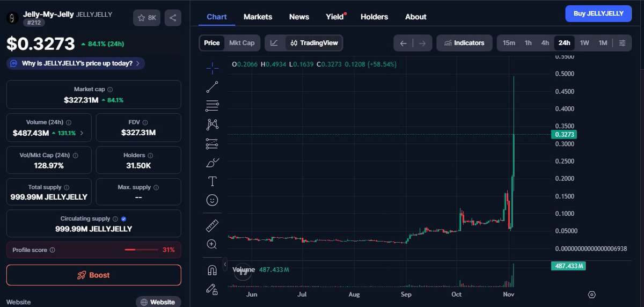Screen dimensions: 644x307
Task: Open the forecasting and position tool
Action: [212, 143]
